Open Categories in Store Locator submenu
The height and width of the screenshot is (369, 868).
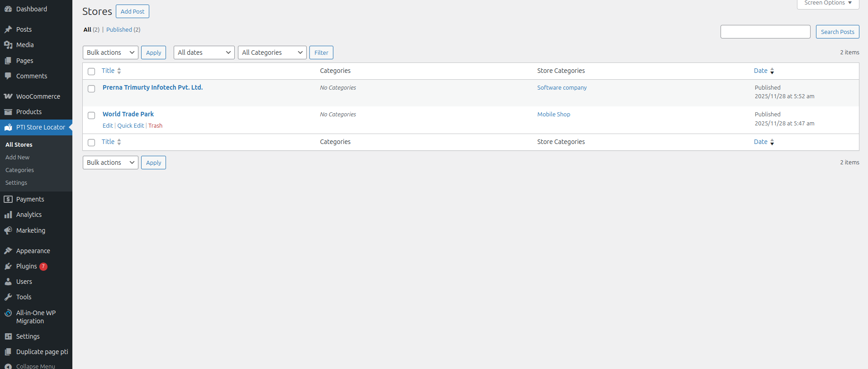[20, 170]
